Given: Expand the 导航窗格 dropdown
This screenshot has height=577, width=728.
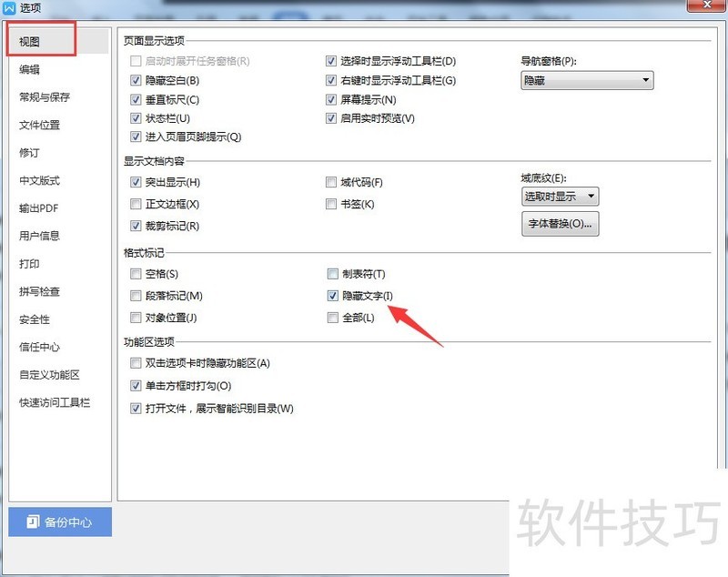Looking at the screenshot, I should coord(587,80).
